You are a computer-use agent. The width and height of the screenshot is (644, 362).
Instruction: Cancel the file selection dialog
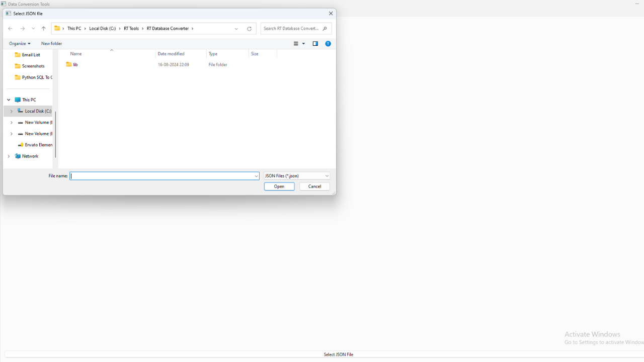pyautogui.click(x=314, y=186)
